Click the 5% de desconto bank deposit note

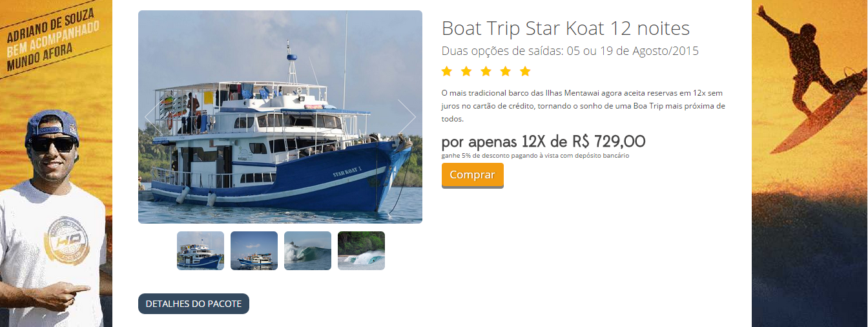pyautogui.click(x=535, y=156)
